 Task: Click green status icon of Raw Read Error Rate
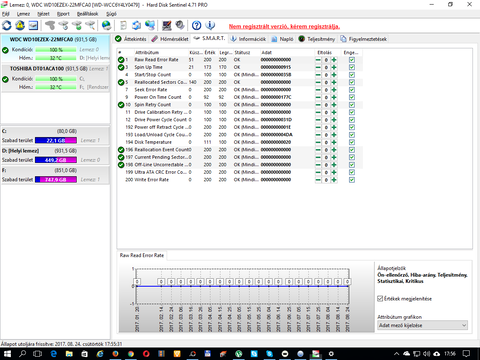pyautogui.click(x=121, y=60)
